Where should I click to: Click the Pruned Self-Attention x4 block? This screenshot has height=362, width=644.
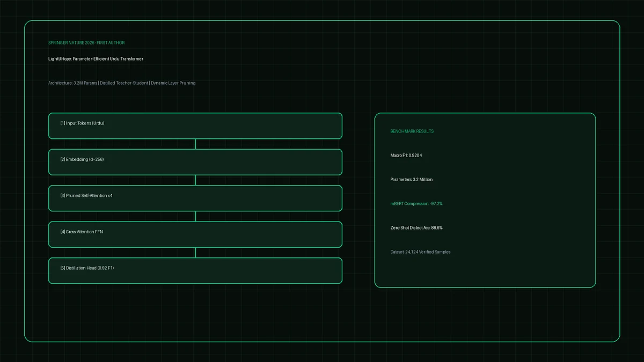click(x=195, y=198)
